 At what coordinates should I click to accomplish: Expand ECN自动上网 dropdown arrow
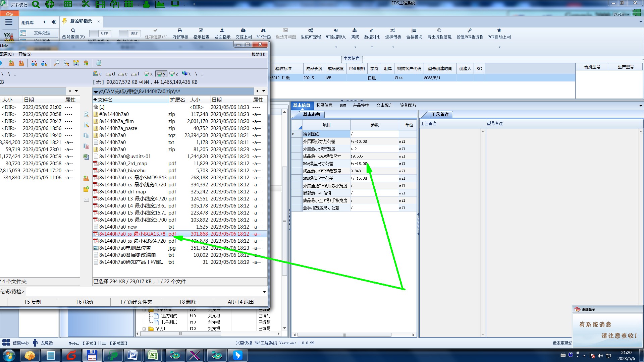coord(499,47)
